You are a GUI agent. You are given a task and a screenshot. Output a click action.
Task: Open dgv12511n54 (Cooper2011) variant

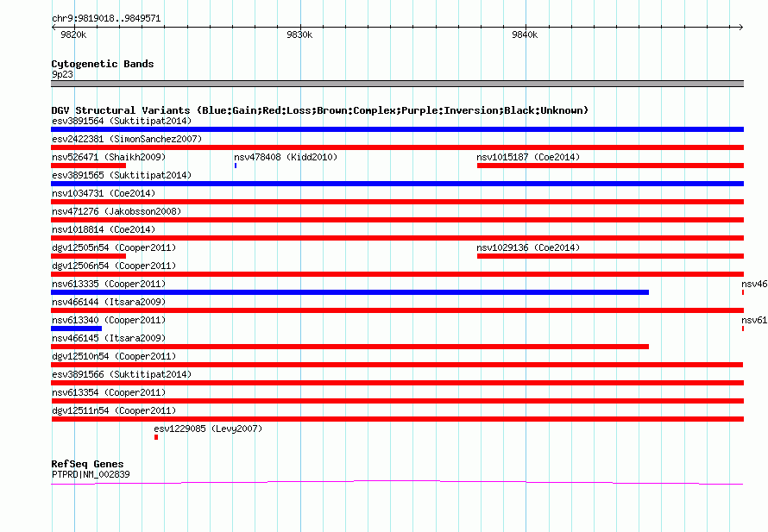(114, 410)
